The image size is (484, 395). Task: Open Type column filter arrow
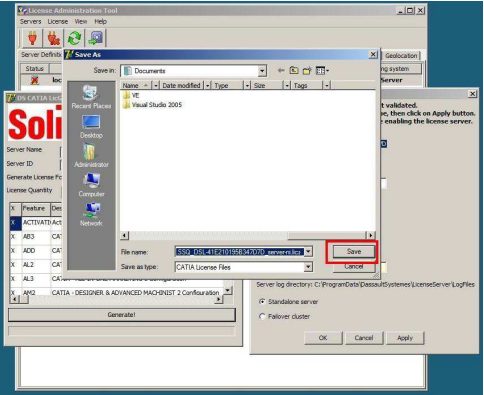click(x=247, y=86)
